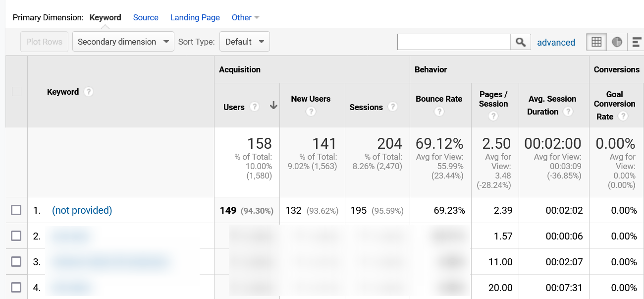Open the (not provided) keyword link
644x299 pixels.
pos(82,210)
